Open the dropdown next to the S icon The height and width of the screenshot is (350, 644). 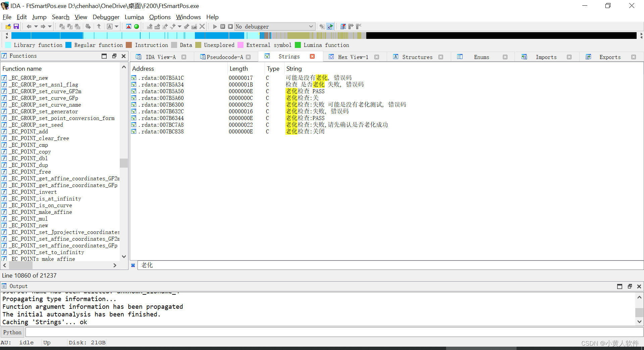click(180, 26)
